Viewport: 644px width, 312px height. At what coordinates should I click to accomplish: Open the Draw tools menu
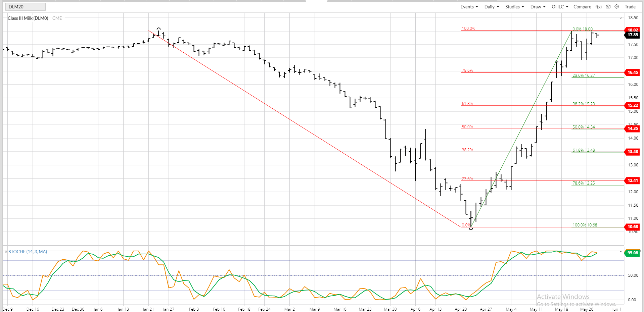click(538, 7)
